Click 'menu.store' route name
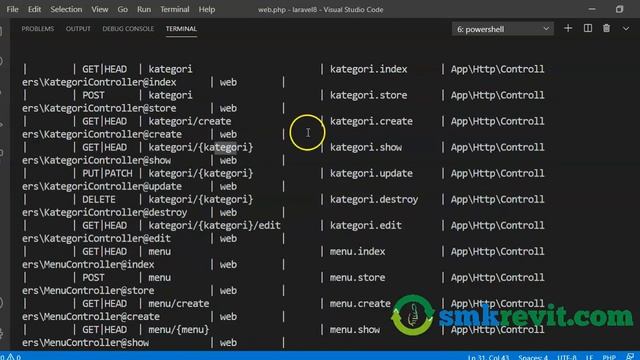Image resolution: width=640 pixels, height=360 pixels. click(358, 278)
